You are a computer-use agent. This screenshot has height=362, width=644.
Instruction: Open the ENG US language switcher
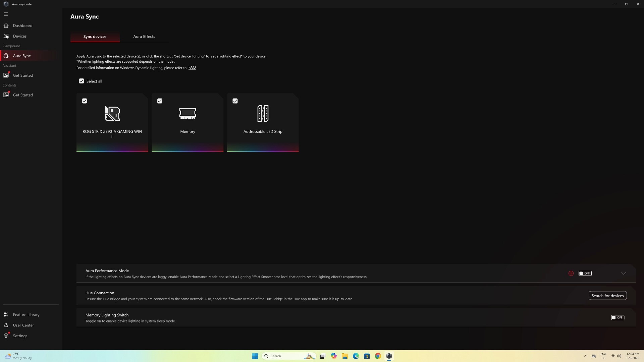(603, 356)
